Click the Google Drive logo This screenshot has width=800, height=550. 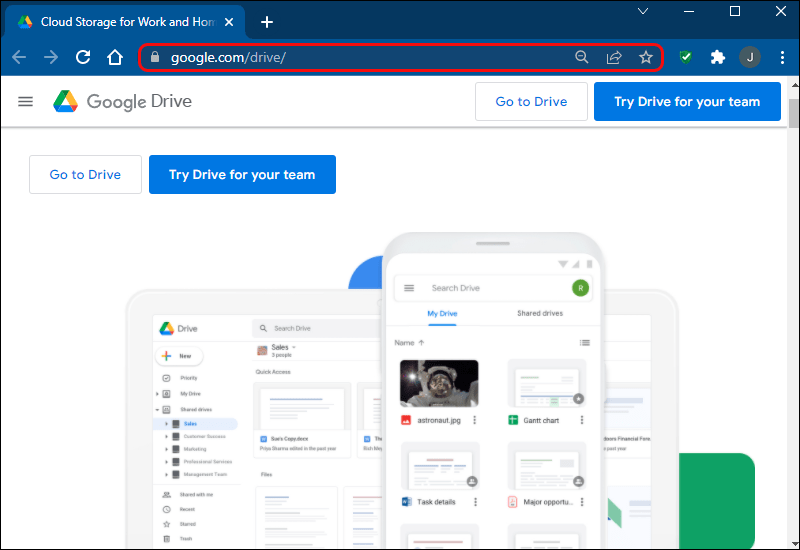tap(122, 101)
